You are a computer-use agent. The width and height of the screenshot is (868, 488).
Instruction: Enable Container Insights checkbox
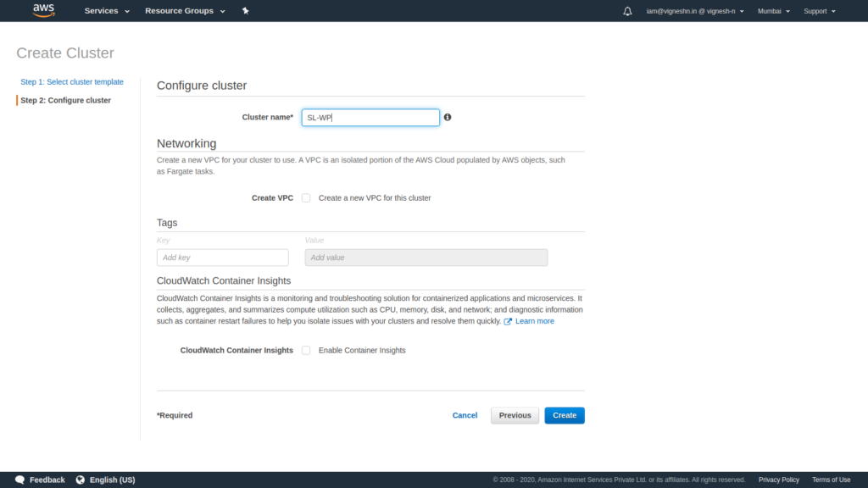pos(306,350)
